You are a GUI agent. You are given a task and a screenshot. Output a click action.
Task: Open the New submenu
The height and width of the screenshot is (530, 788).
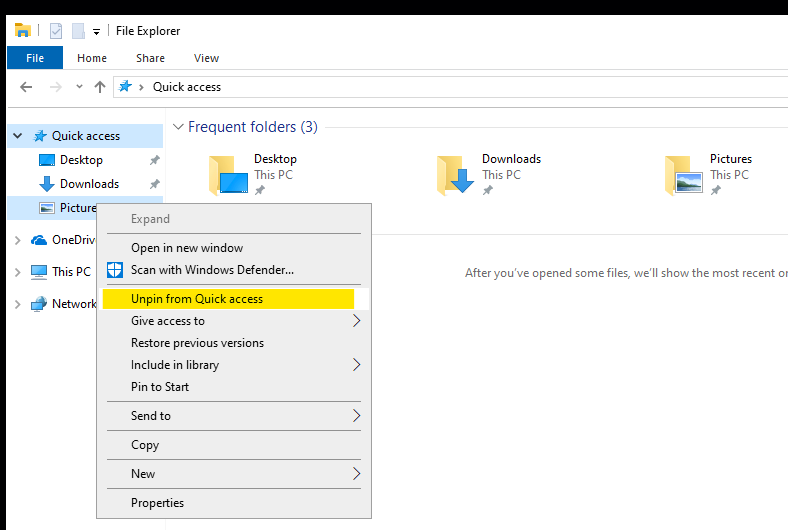click(234, 474)
